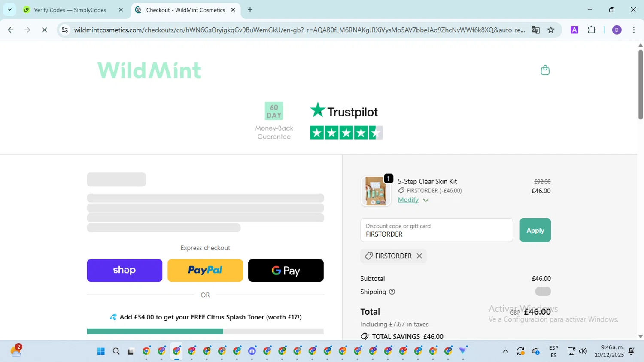Screen dimensions: 644x362
Task: Open the clock showing 9:46 a. m.
Action: tap(609, 351)
